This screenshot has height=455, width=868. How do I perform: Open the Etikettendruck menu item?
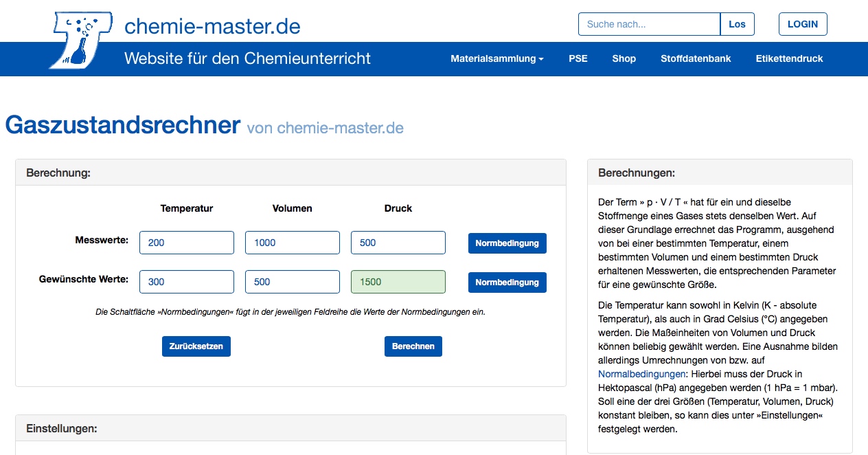789,58
